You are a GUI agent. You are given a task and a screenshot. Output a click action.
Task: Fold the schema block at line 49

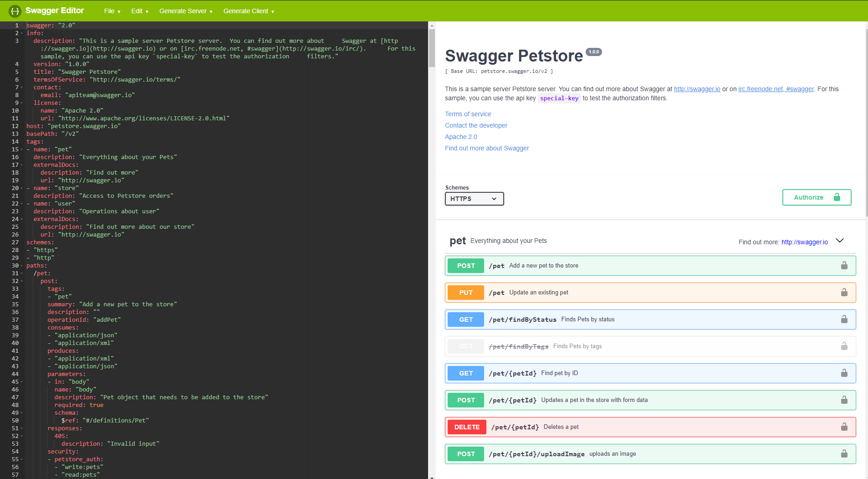pos(21,413)
